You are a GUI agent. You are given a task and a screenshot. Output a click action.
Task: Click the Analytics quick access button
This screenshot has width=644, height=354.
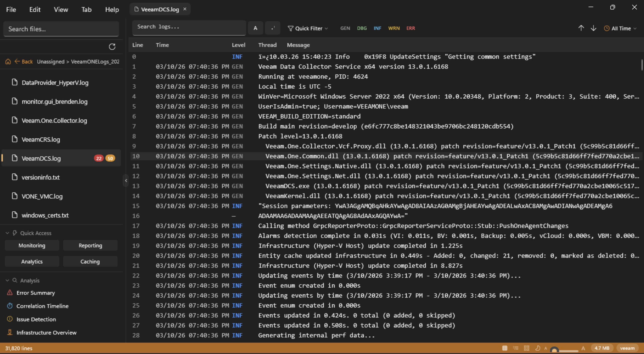(x=32, y=262)
